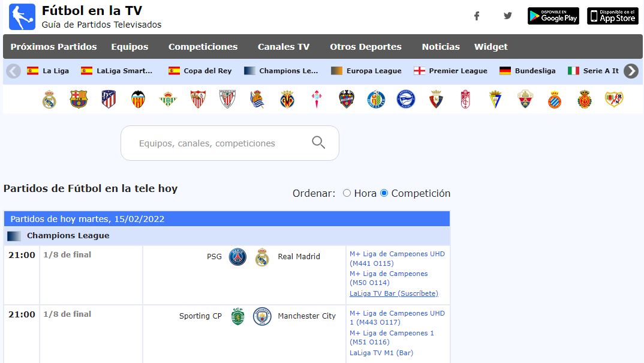Click the magnifying glass search icon

pos(318,143)
